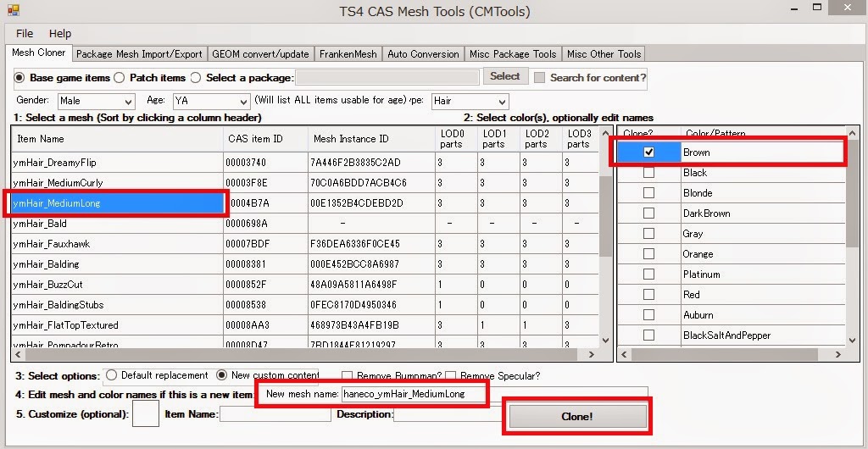The width and height of the screenshot is (868, 449).
Task: Open the Help menu
Action: coord(60,34)
